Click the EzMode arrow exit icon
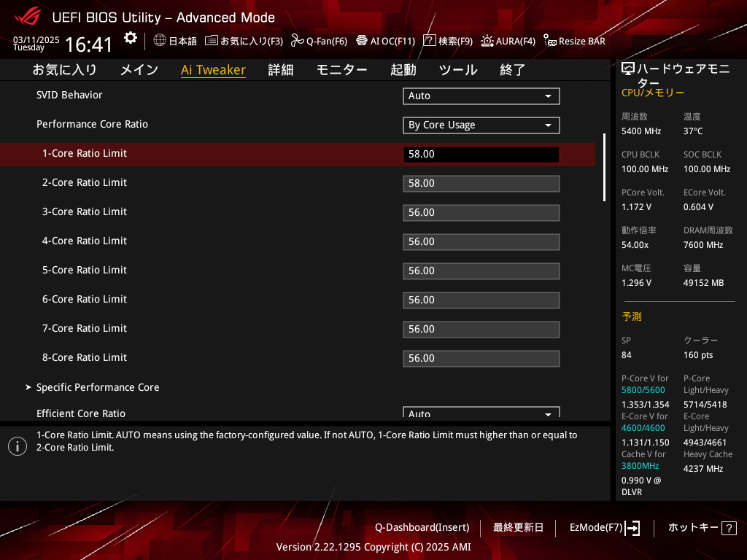This screenshot has height=560, width=747. [x=632, y=528]
